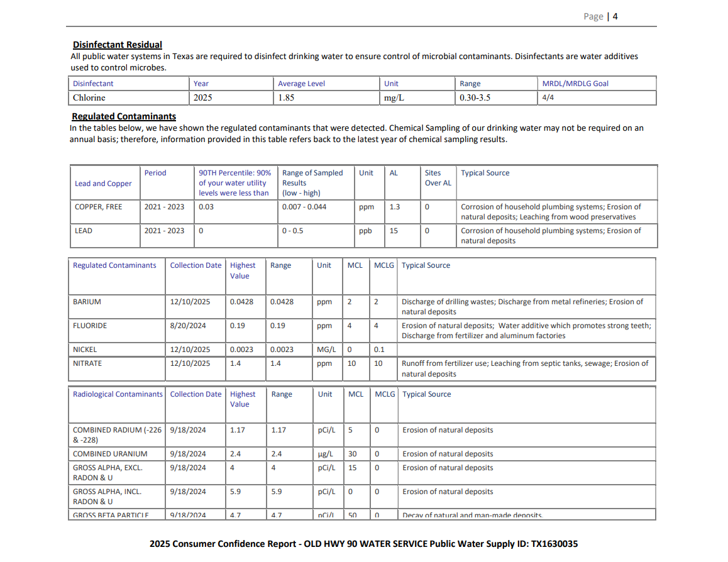
Task: Select the NICKEL contaminant row label
Action: pos(85,350)
